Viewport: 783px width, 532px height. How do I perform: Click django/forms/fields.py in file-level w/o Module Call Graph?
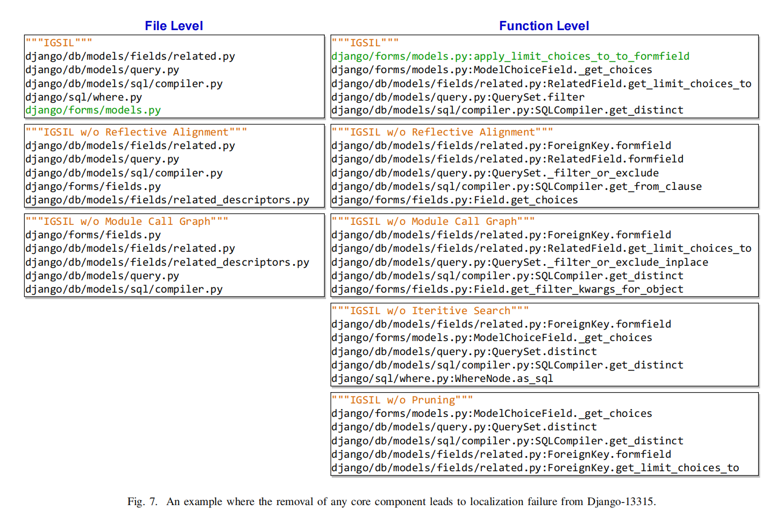93,235
